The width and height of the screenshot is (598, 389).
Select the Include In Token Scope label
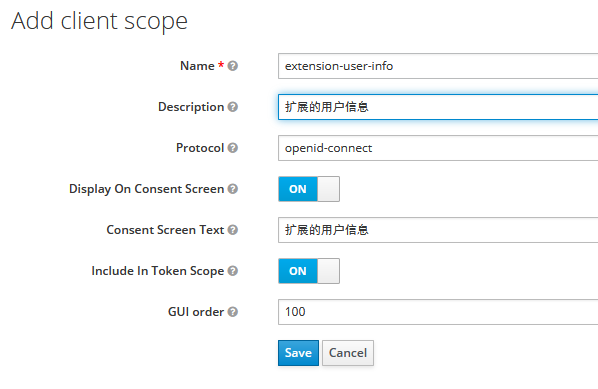pyautogui.click(x=158, y=271)
